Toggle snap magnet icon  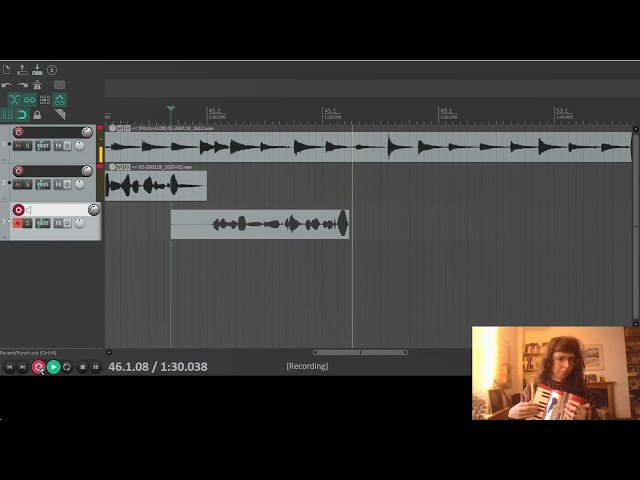(22, 115)
